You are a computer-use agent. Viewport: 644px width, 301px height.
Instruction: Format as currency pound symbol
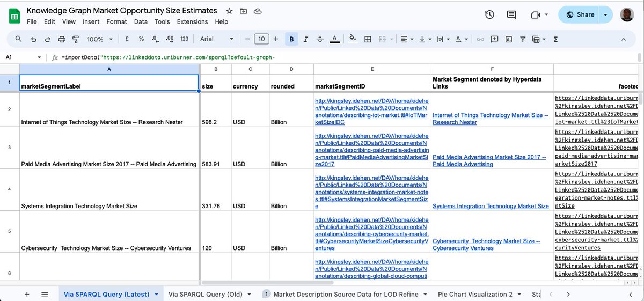click(127, 39)
